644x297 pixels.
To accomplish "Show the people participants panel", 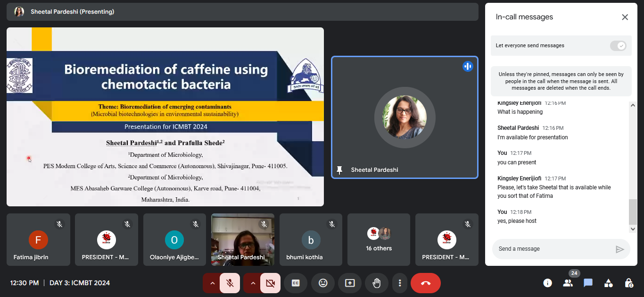I will coord(568,283).
